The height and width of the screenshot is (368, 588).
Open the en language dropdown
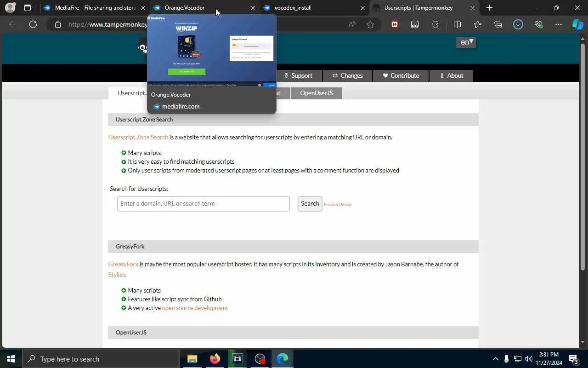[466, 42]
